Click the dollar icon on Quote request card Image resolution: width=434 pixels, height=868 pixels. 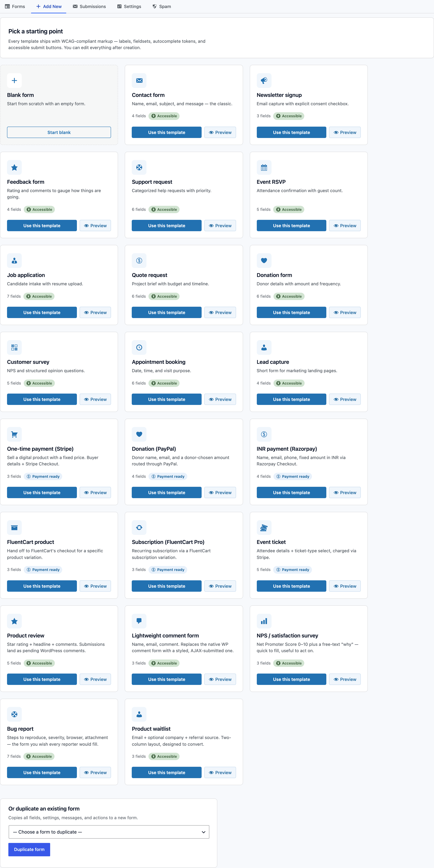point(139,260)
